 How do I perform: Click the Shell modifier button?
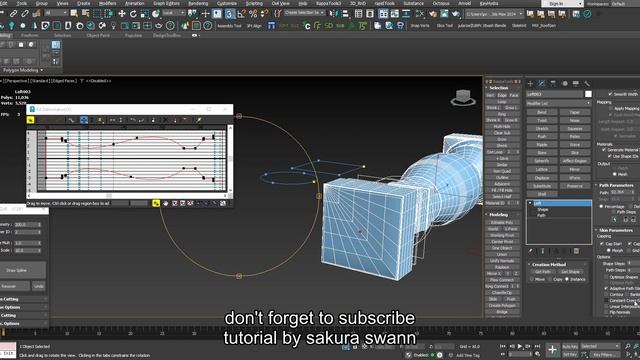tap(542, 194)
